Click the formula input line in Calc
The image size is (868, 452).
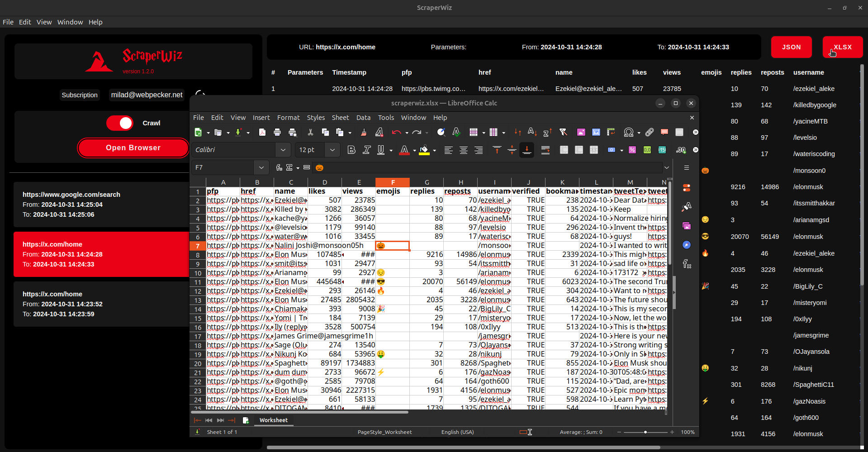pos(486,167)
